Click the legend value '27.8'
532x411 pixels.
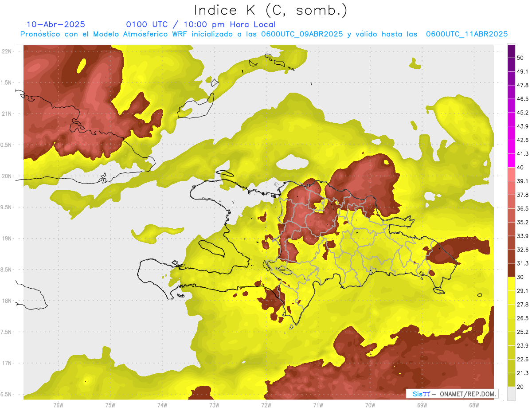(523, 304)
